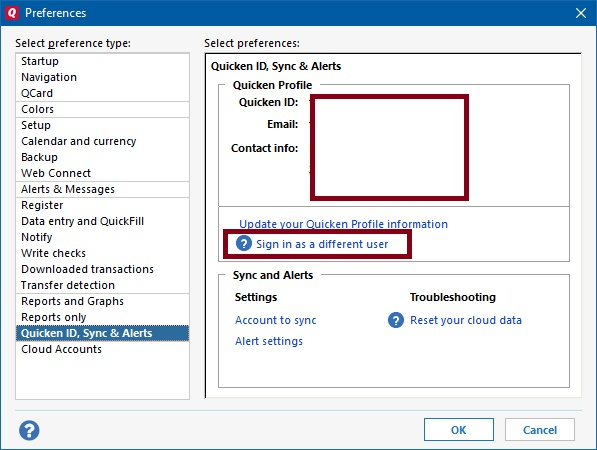
Task: Select Data entry and QuickFill
Action: pos(102,221)
